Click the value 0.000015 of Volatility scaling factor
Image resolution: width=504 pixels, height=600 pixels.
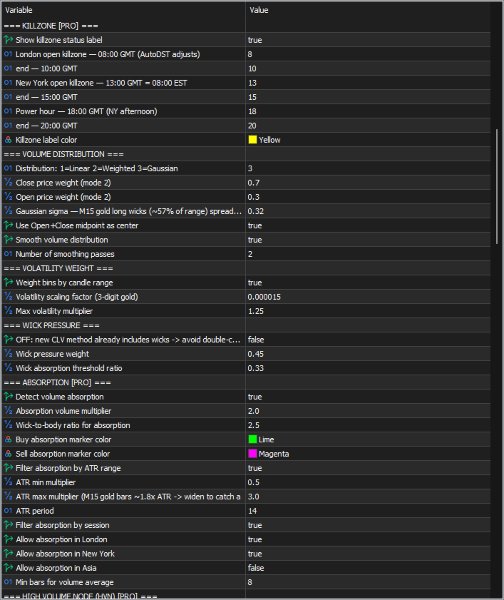tap(264, 297)
